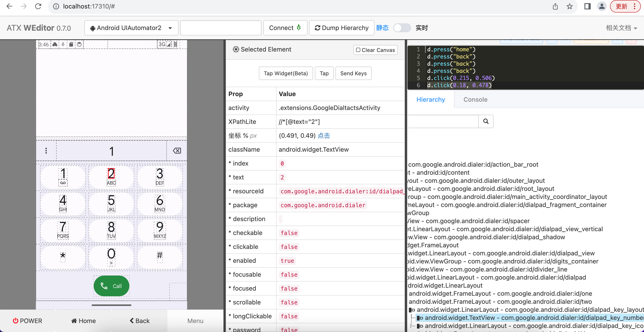This screenshot has width=644, height=332.
Task: Click the Tap Widget(Beta) button
Action: point(286,73)
